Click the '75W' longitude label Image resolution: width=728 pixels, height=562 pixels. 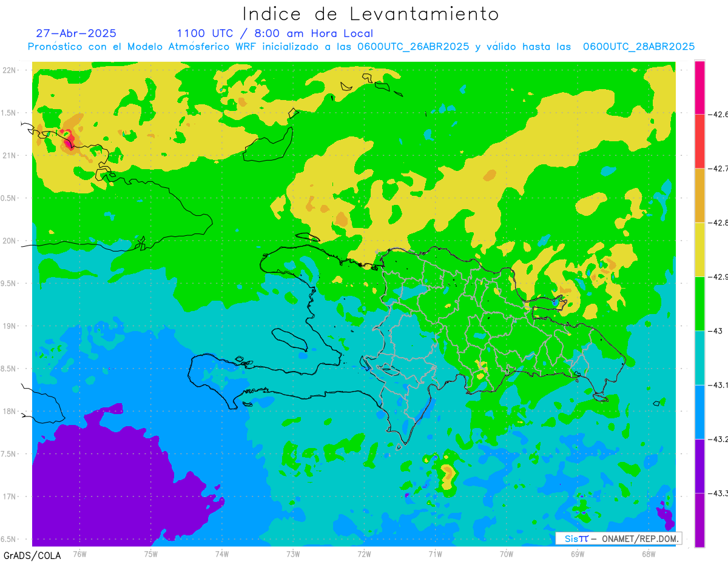pyautogui.click(x=150, y=554)
